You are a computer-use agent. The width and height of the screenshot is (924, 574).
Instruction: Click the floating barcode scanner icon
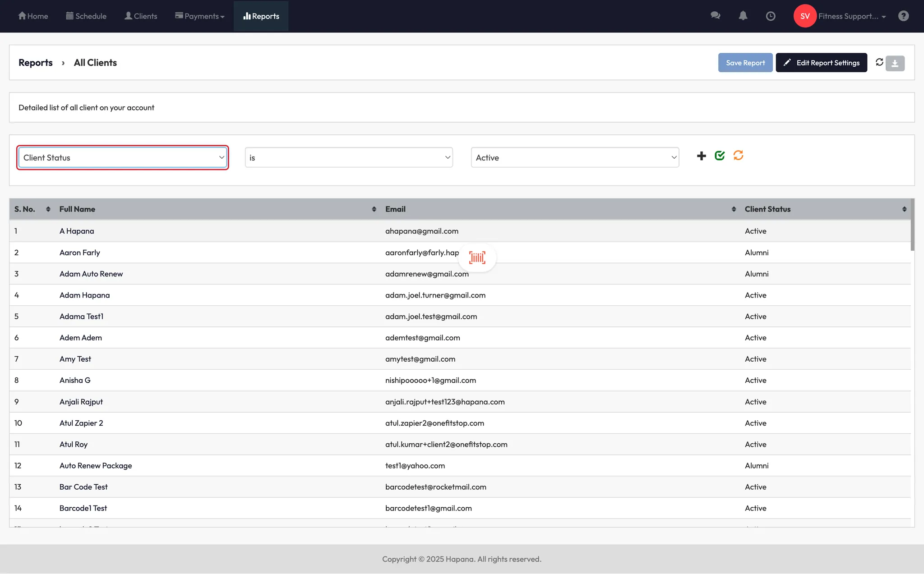[x=477, y=257]
